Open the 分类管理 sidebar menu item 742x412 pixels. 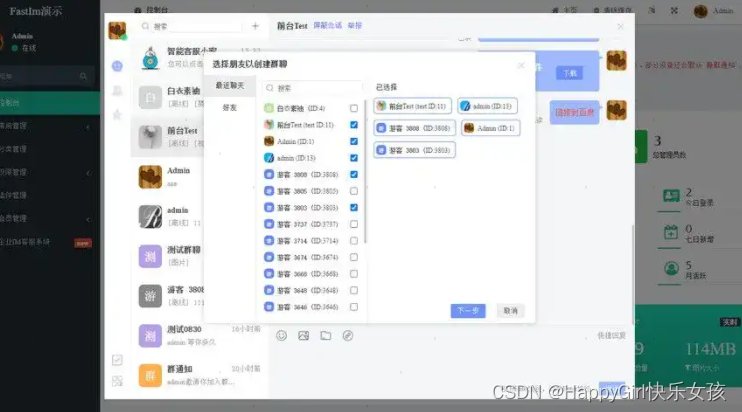(50, 149)
